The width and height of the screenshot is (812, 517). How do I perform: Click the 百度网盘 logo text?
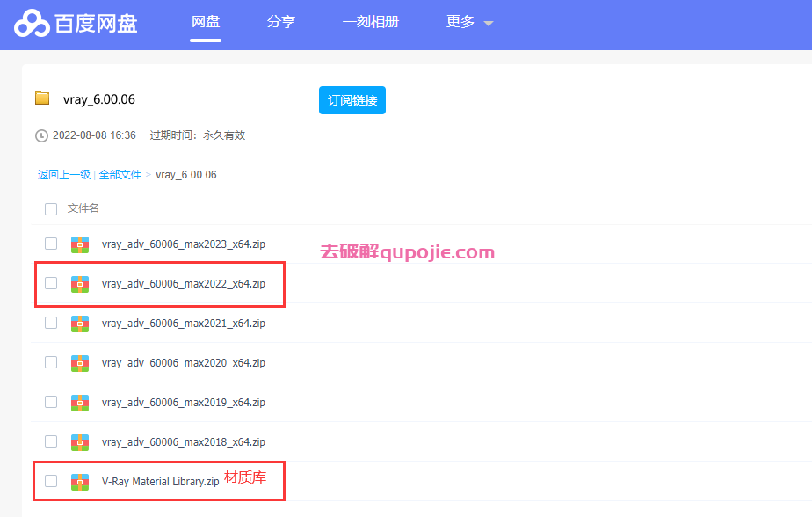point(97,24)
